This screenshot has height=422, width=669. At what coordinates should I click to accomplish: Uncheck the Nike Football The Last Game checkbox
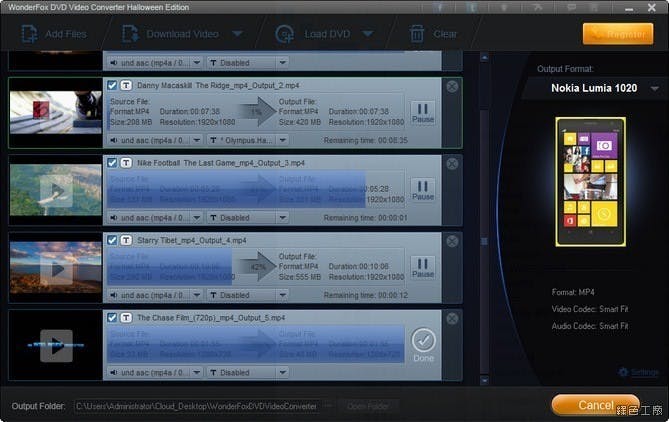(x=112, y=163)
